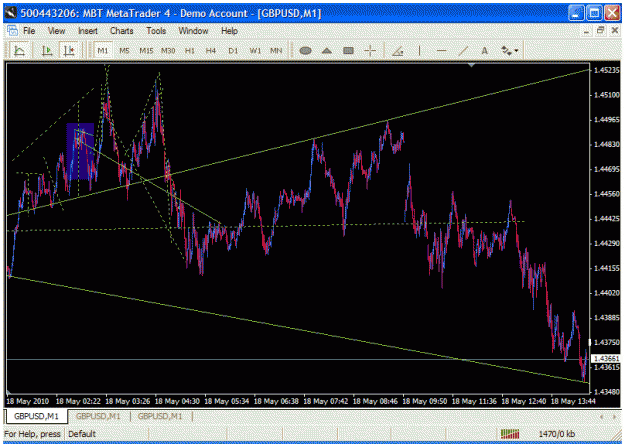
Task: Choose the horizontal line tool
Action: click(441, 51)
